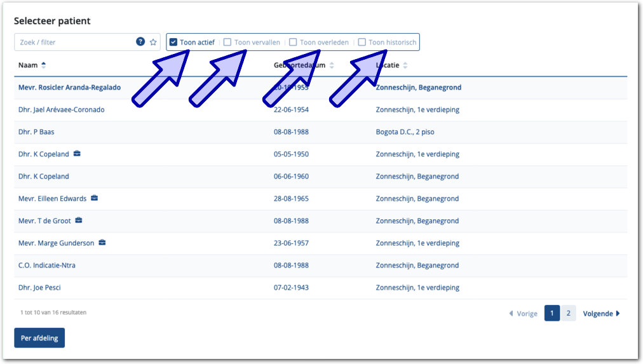Click briefcase icon beside Marge Gunderson
The height and width of the screenshot is (364, 643).
pyautogui.click(x=102, y=243)
